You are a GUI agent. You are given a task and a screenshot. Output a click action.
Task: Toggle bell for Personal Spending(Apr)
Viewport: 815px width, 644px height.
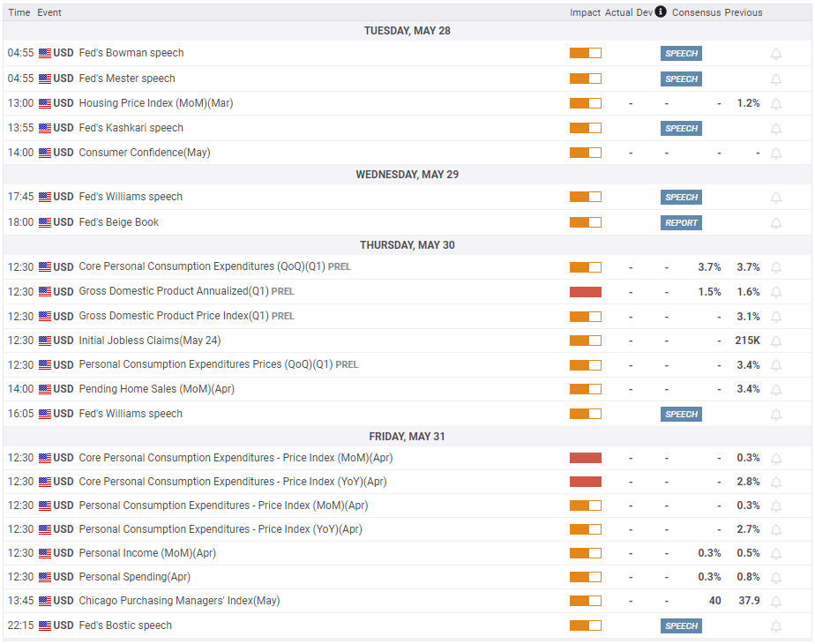[x=776, y=578]
